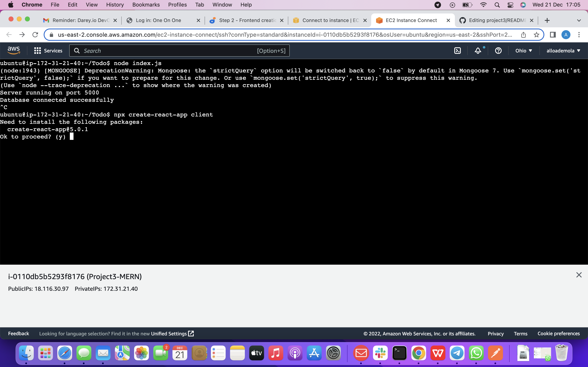Launch CloudShell from the terminal icon
The image size is (588, 367).
pos(458,51)
